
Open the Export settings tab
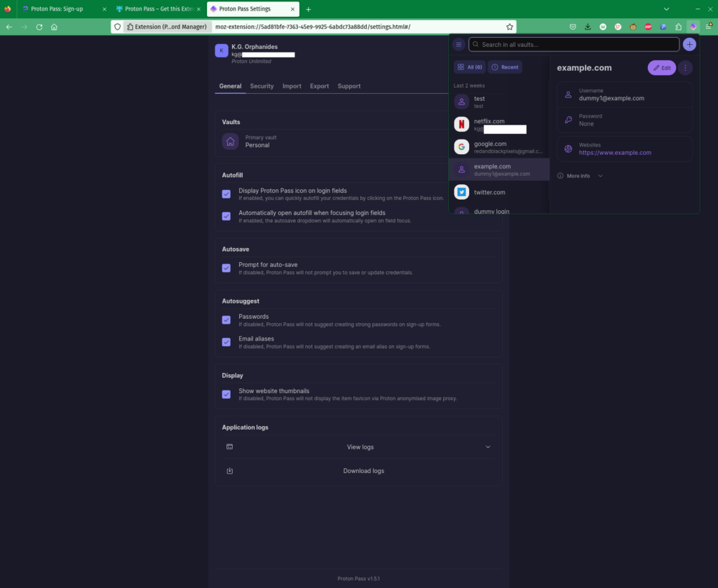[x=319, y=86]
